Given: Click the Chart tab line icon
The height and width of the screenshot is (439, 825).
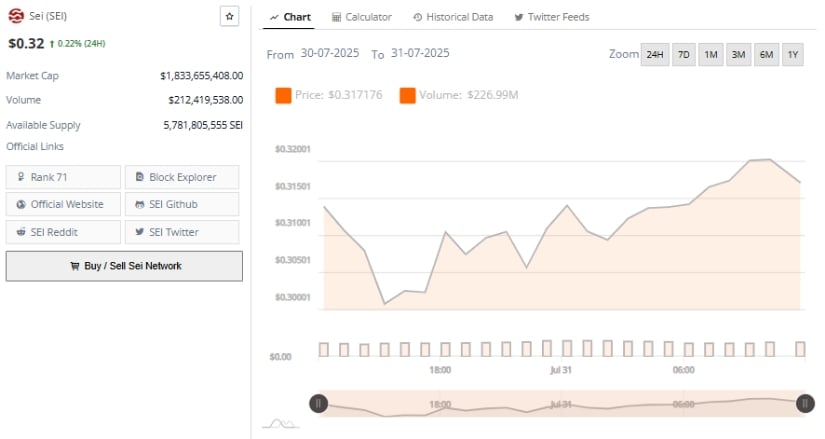Looking at the screenshot, I should [274, 17].
